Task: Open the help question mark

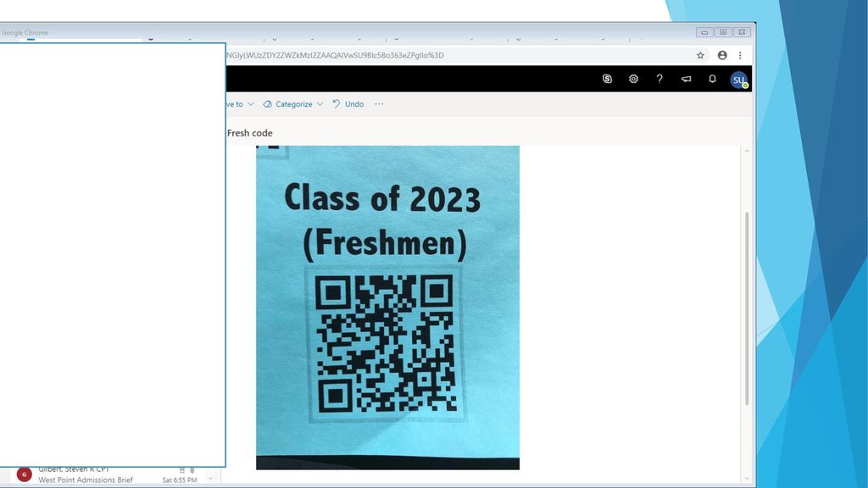Action: point(659,79)
